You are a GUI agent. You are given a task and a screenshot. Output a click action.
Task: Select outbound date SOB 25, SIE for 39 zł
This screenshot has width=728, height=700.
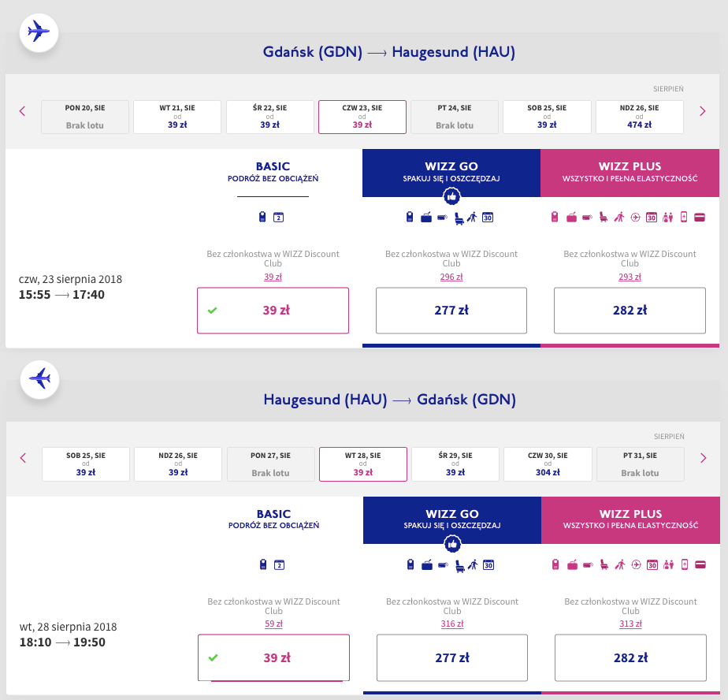tap(547, 117)
